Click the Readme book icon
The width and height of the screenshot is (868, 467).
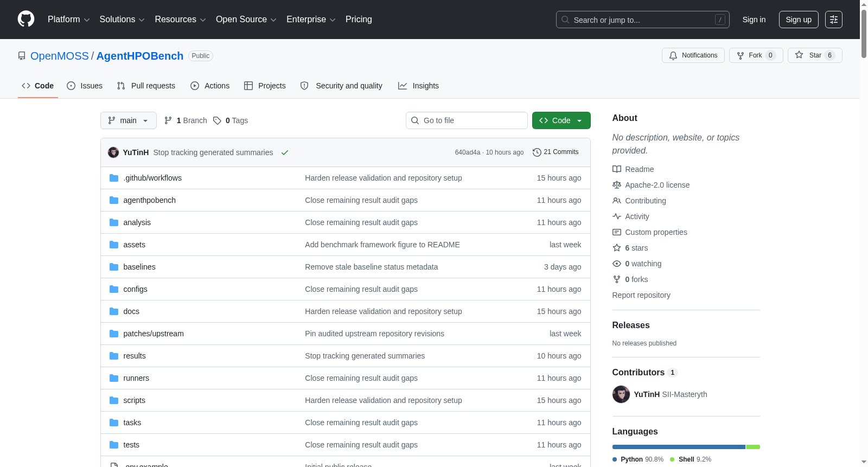(617, 169)
